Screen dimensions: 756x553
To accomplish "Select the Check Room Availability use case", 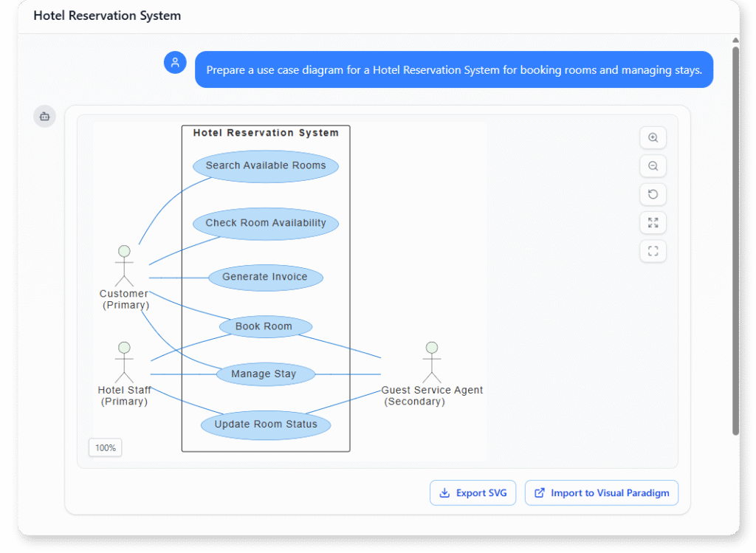I will 266,224.
